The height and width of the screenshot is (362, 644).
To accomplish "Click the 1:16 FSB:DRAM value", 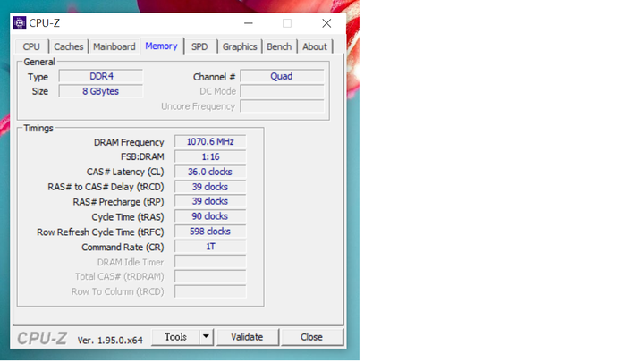I will (x=210, y=156).
